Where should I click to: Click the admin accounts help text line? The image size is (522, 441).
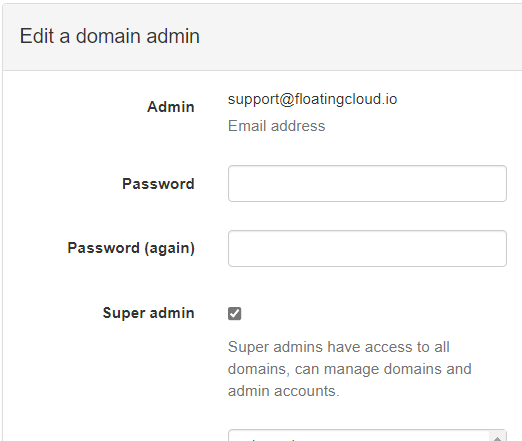point(284,391)
